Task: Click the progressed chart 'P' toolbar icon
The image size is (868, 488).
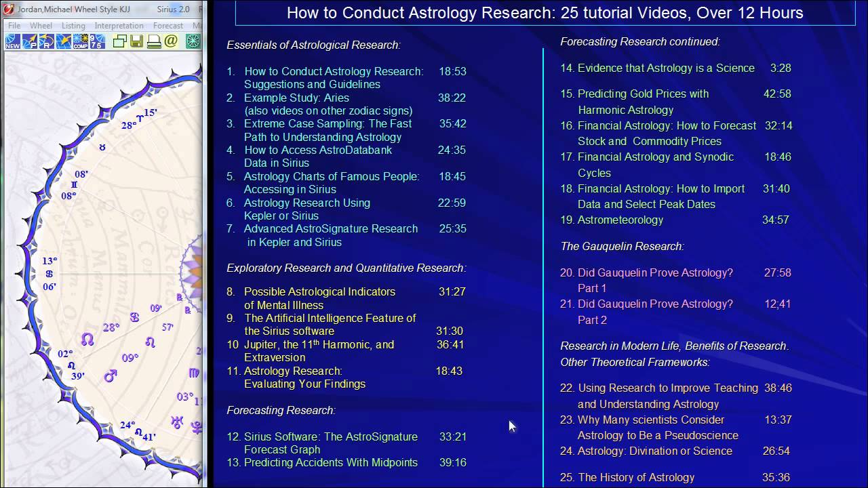Action: pos(30,41)
